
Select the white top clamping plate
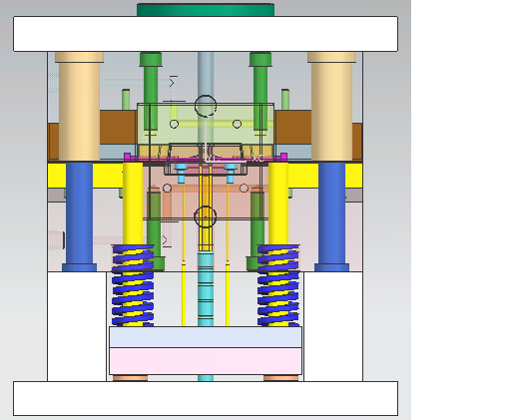(x=206, y=34)
